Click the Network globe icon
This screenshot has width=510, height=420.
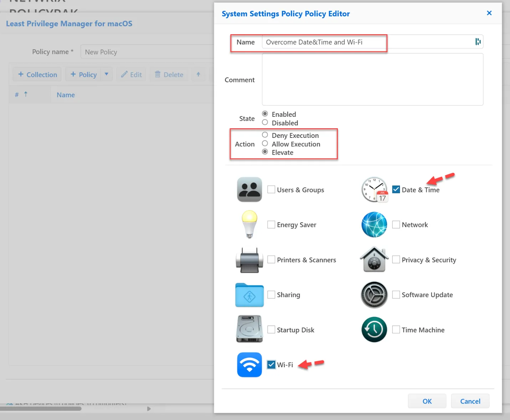coord(374,224)
